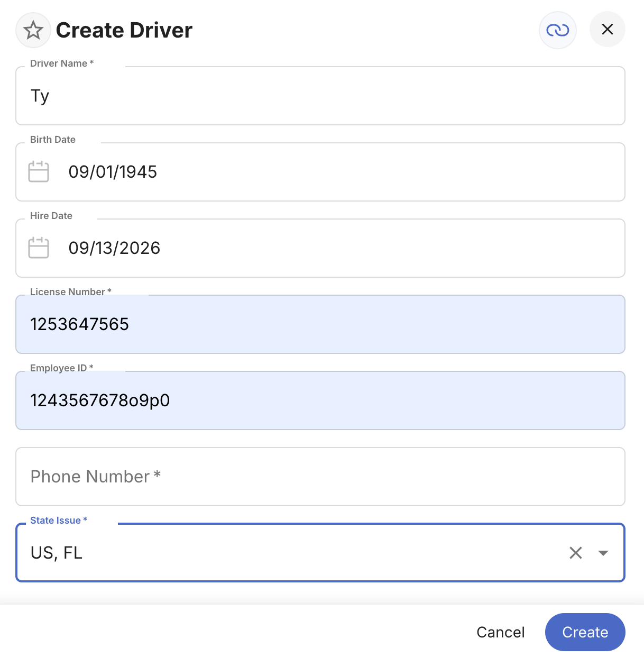The height and width of the screenshot is (657, 644).
Task: Cancel creating the driver
Action: [x=501, y=632]
